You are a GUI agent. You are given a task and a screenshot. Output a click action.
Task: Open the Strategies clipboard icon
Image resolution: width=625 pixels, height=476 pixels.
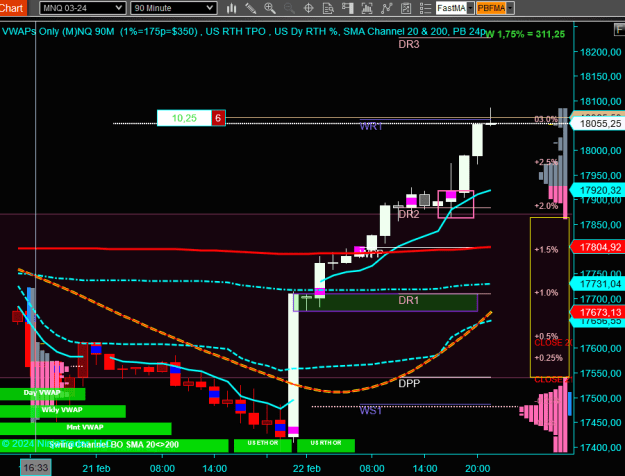click(x=406, y=8)
